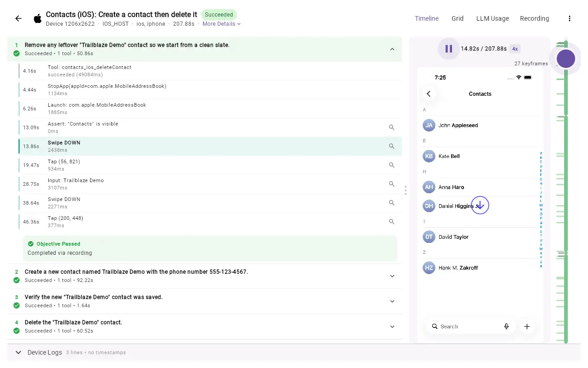
Task: Expand objective 4 Delete the contact
Action: click(392, 327)
